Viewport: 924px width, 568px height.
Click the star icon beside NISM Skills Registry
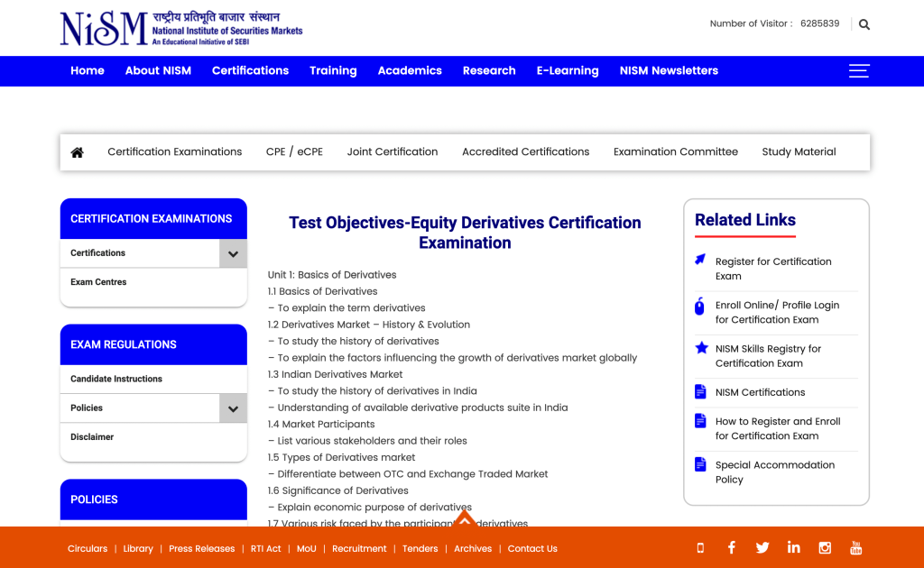[x=701, y=348]
